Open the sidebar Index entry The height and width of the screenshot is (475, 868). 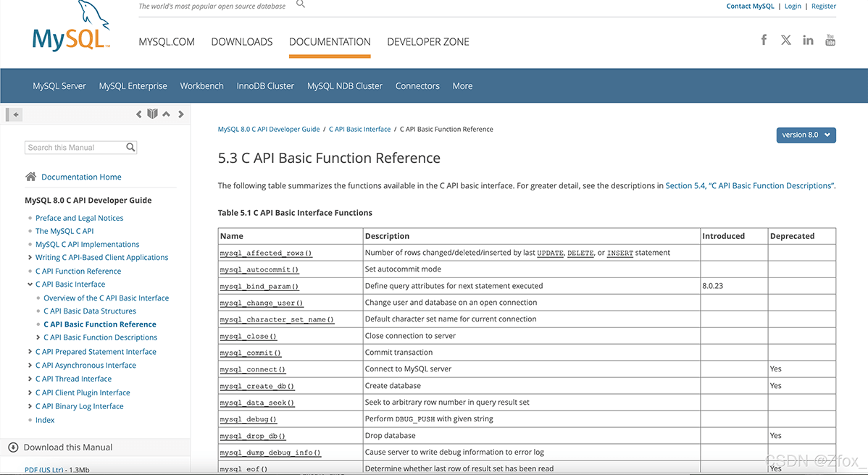45,420
